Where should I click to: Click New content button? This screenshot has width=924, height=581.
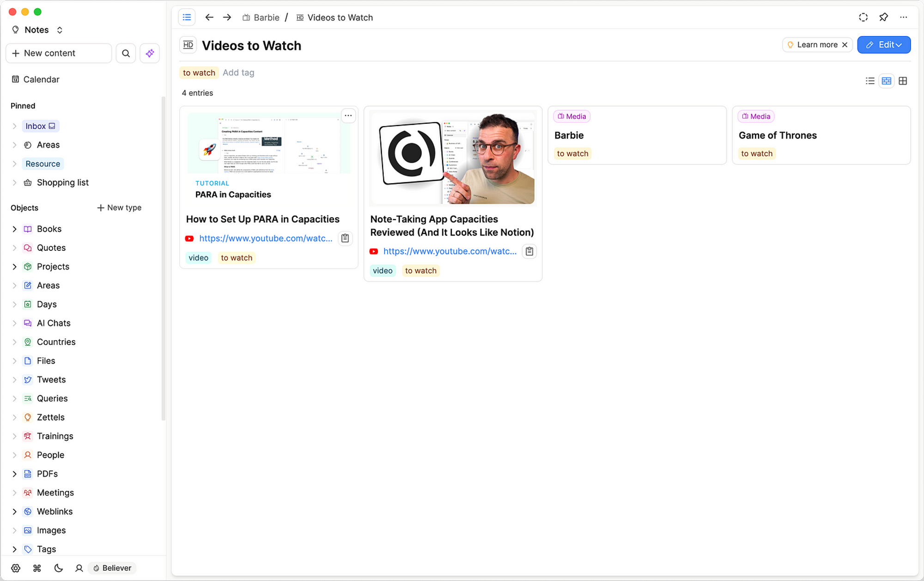coord(59,53)
